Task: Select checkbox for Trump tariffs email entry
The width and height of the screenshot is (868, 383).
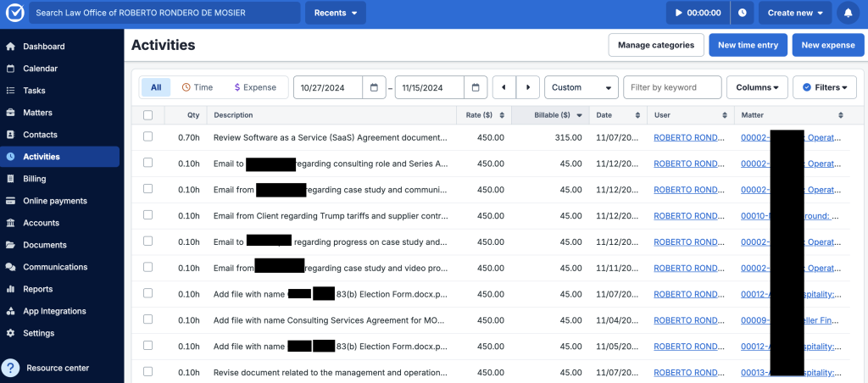Action: tap(148, 215)
